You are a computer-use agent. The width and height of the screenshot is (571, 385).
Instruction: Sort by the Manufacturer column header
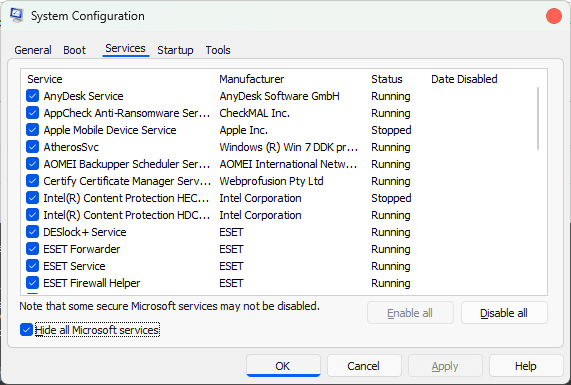click(252, 79)
